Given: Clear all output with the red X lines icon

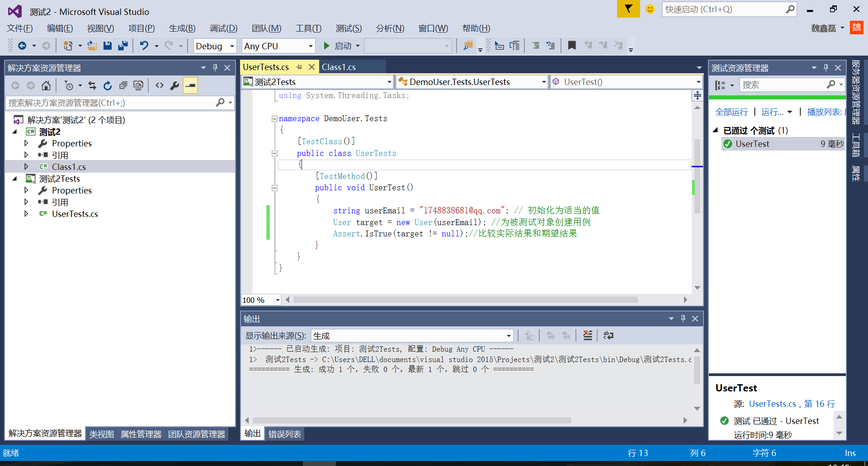Looking at the screenshot, I should coord(587,335).
